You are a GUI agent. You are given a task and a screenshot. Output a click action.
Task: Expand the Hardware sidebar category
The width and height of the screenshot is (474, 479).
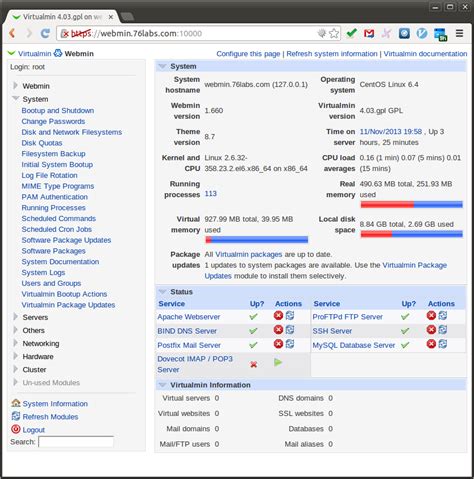tap(15, 356)
